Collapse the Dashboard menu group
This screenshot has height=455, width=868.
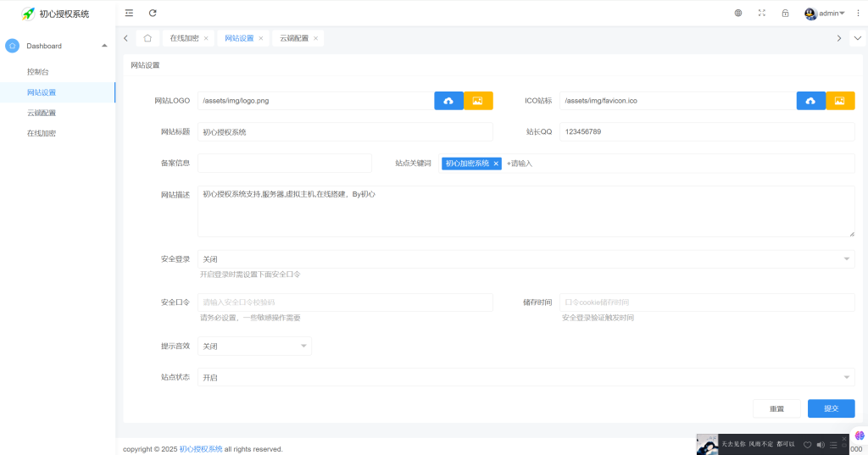click(104, 46)
